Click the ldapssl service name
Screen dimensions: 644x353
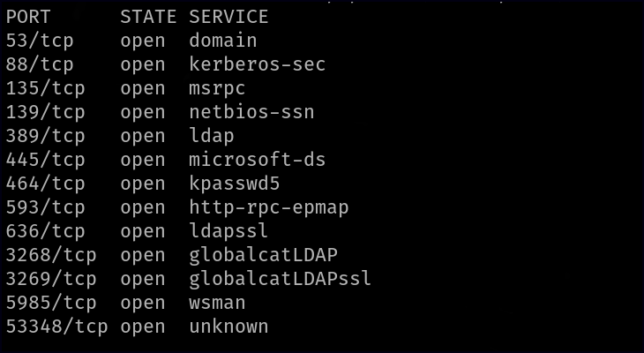[x=228, y=231]
